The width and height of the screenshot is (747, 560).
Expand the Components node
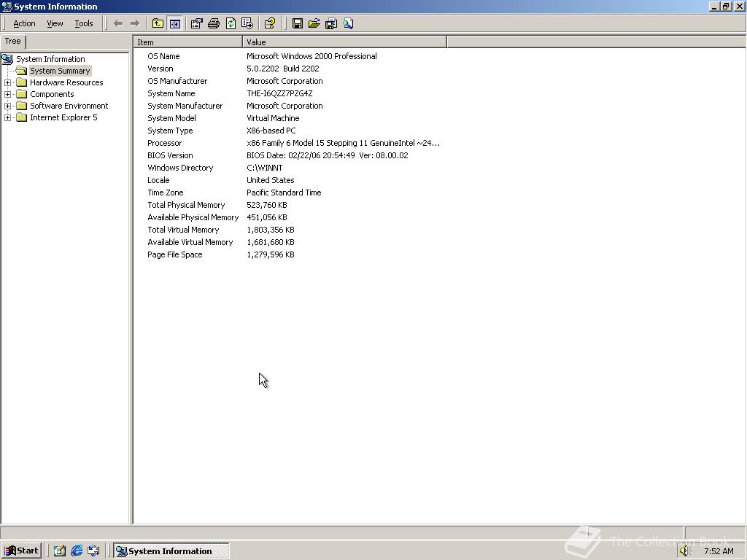7,94
